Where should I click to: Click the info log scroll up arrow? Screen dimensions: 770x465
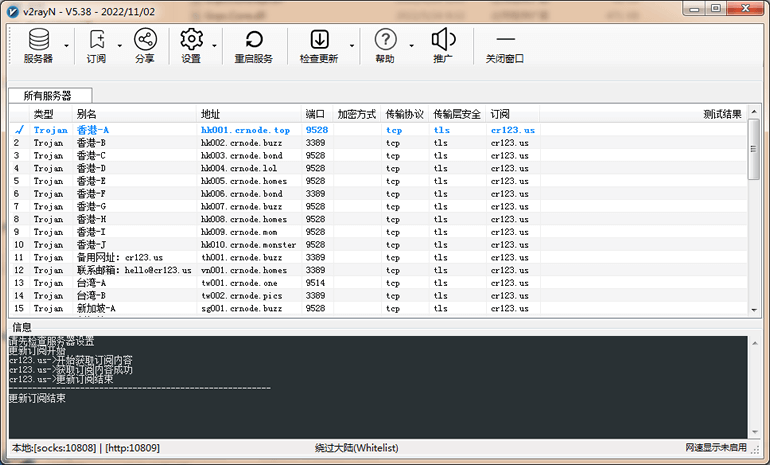754,343
